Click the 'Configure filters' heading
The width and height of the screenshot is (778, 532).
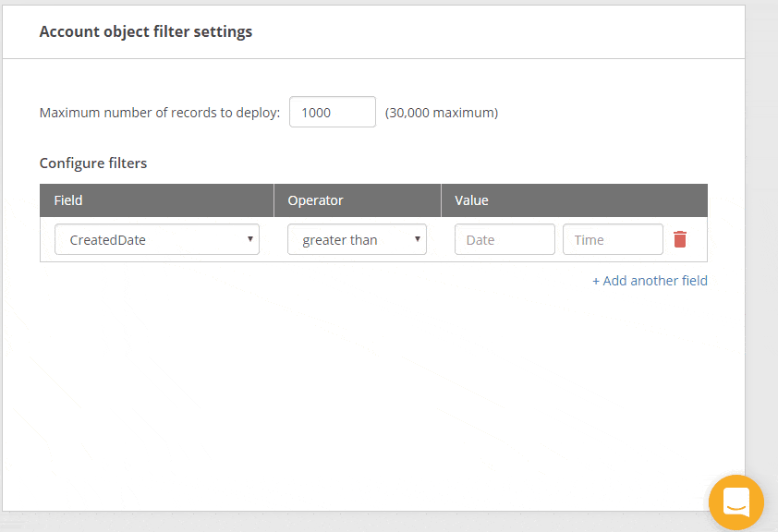(x=93, y=163)
